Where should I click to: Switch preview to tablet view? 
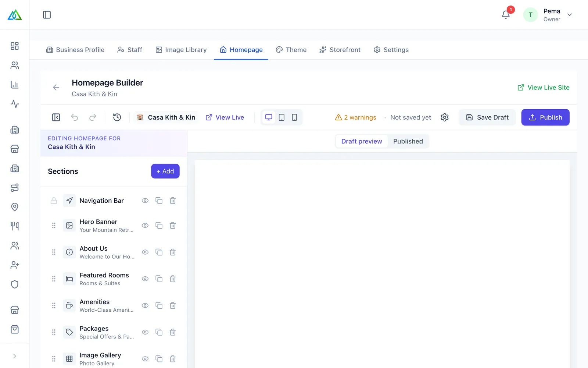pos(282,117)
